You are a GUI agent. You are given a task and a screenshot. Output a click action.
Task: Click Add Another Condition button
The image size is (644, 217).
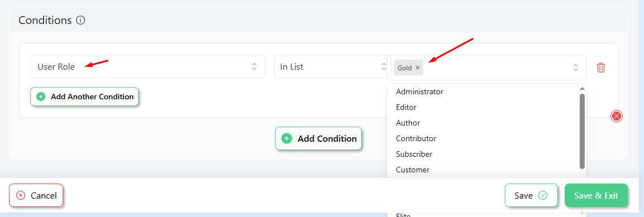click(x=84, y=97)
